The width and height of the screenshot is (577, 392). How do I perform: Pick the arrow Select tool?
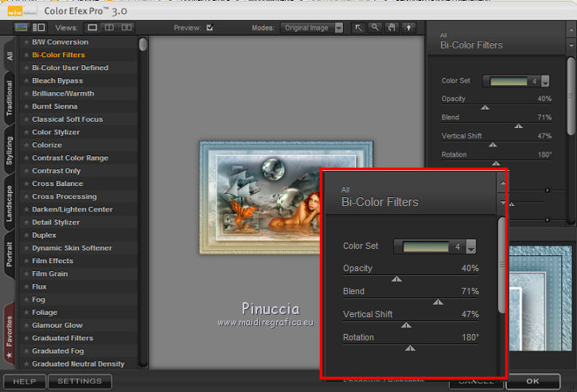point(358,28)
